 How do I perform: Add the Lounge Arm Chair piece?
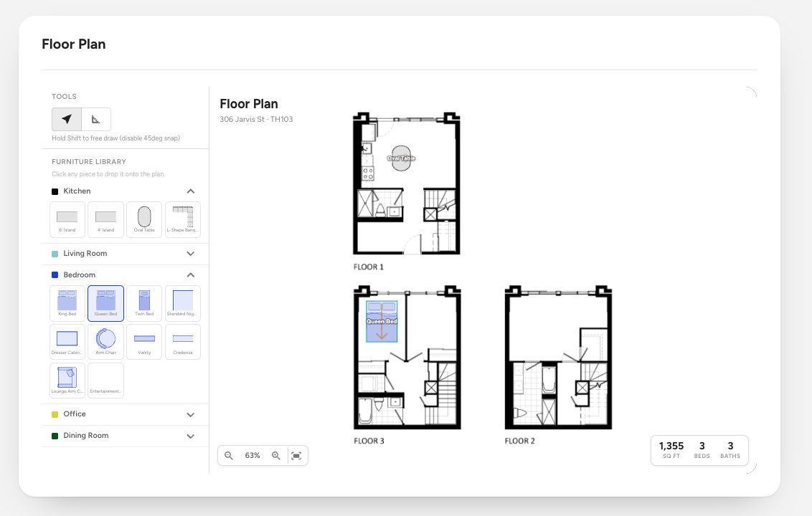tap(67, 381)
